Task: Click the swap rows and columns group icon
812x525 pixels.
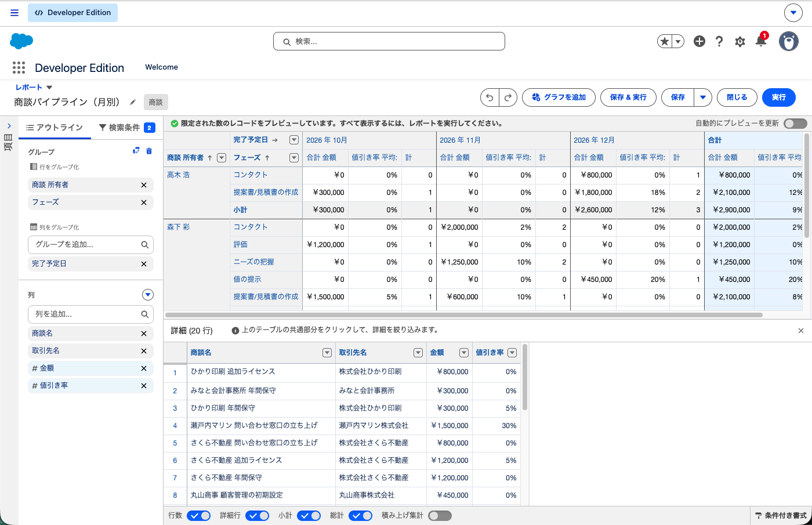Action: [136, 151]
